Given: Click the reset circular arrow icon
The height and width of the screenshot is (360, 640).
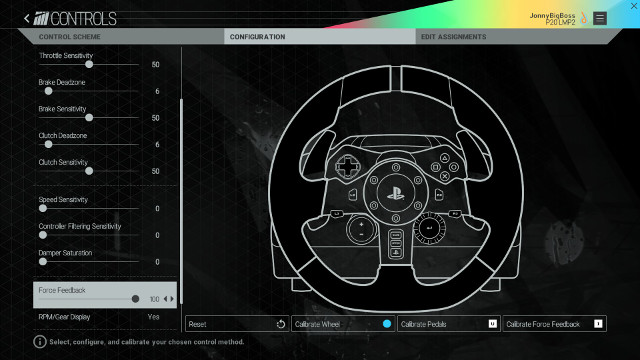Looking at the screenshot, I should pos(280,324).
